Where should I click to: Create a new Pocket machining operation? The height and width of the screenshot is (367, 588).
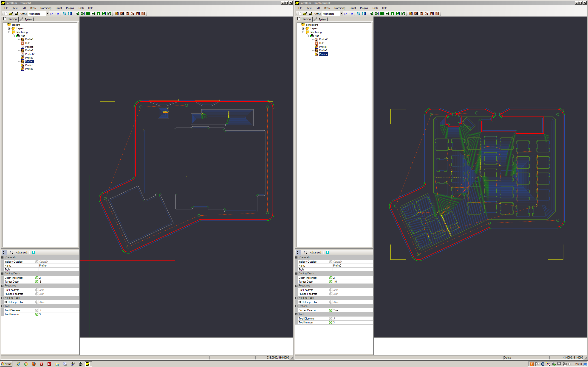(122, 14)
